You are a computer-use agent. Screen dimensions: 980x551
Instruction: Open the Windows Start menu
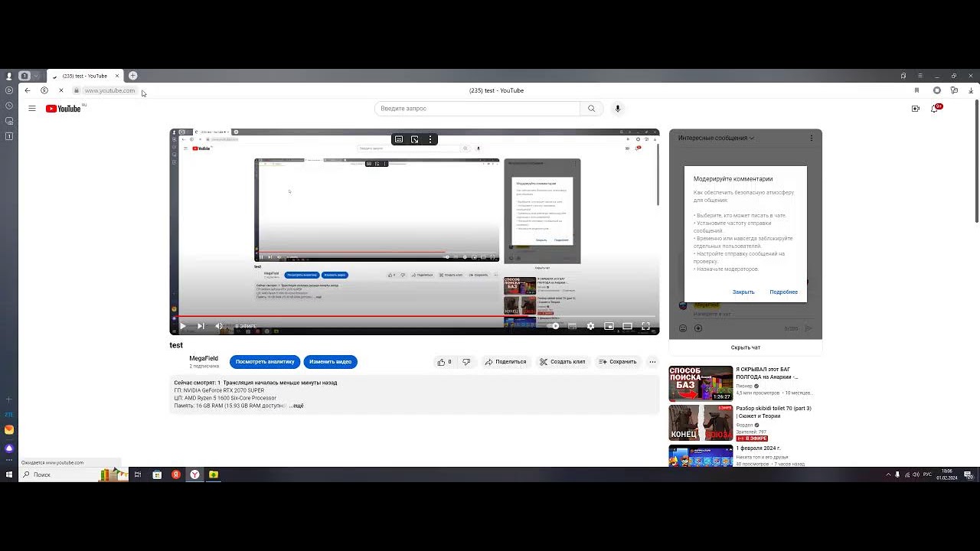tap(9, 474)
